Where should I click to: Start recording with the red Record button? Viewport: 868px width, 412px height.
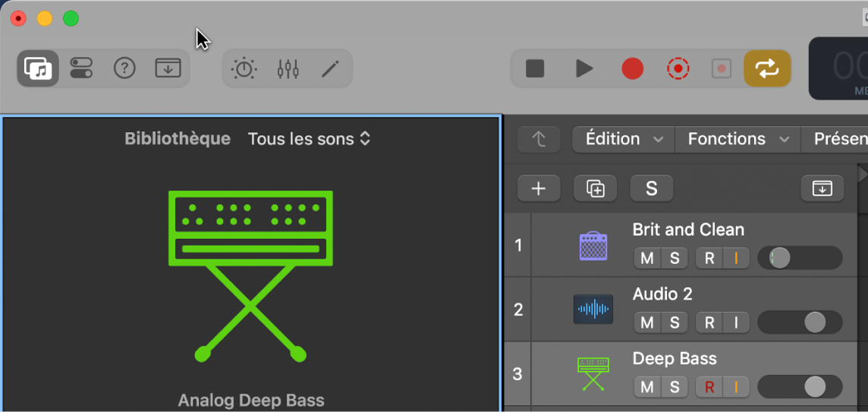pyautogui.click(x=632, y=69)
